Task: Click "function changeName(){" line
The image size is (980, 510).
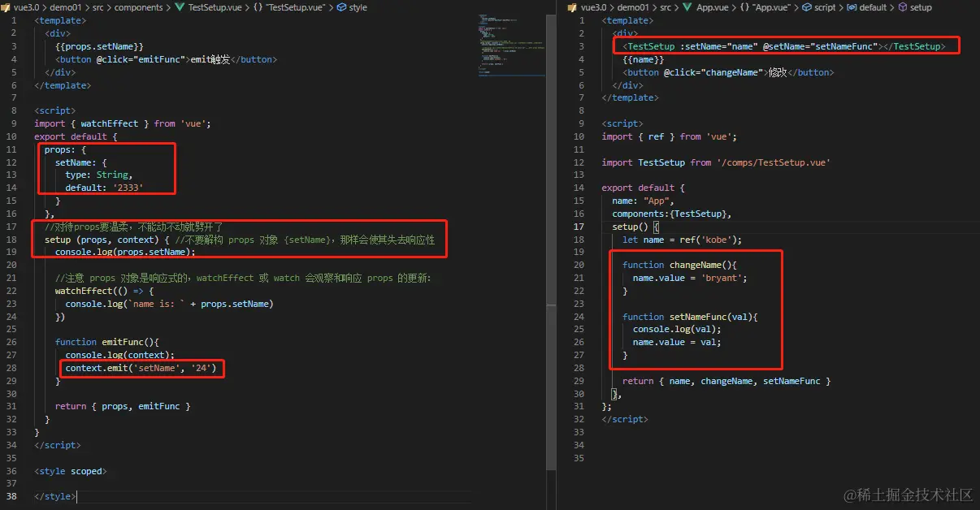Action: 679,265
